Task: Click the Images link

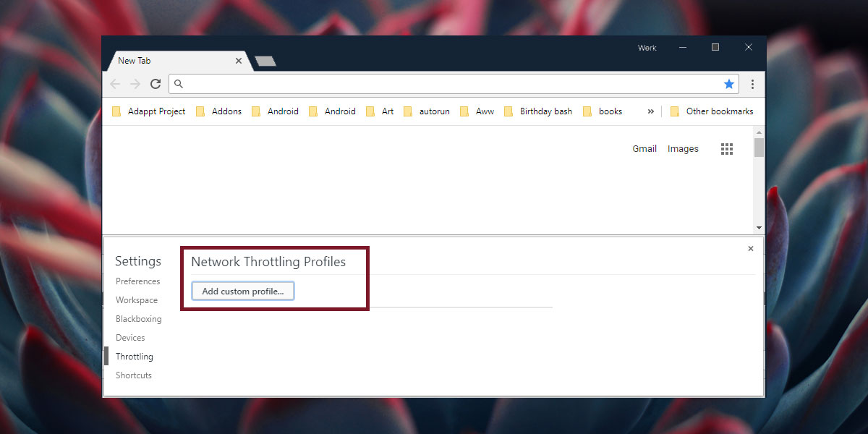Action: [683, 149]
